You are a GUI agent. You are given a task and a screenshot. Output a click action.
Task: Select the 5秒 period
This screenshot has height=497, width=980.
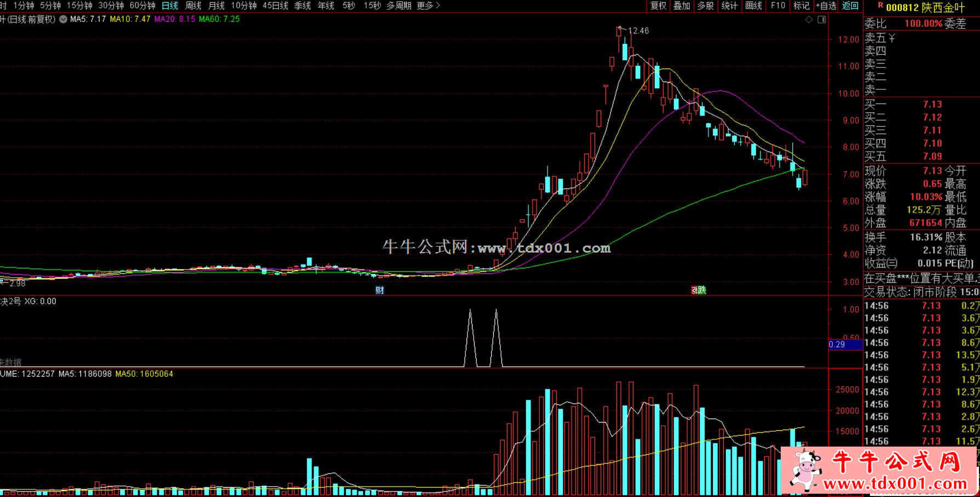(x=349, y=5)
